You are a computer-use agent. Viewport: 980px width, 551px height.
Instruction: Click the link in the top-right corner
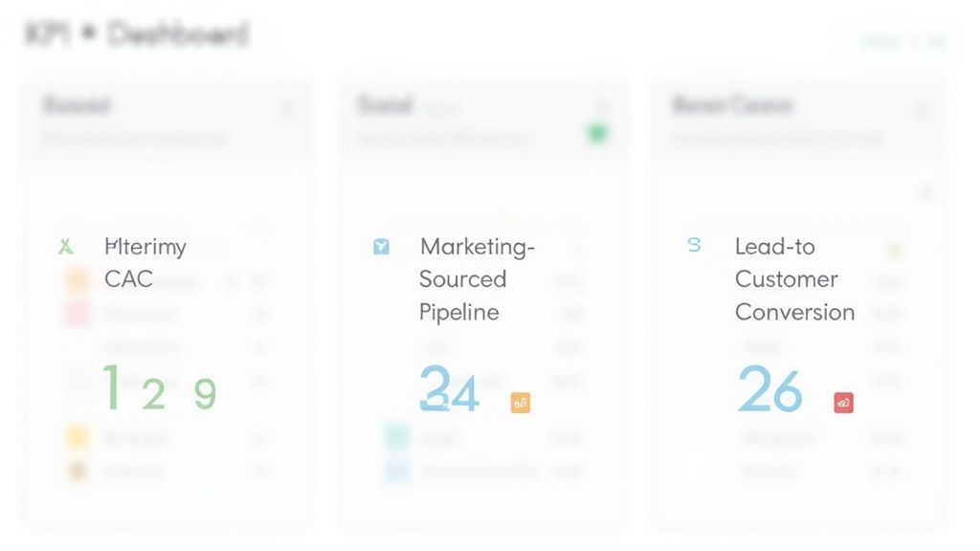tap(904, 41)
